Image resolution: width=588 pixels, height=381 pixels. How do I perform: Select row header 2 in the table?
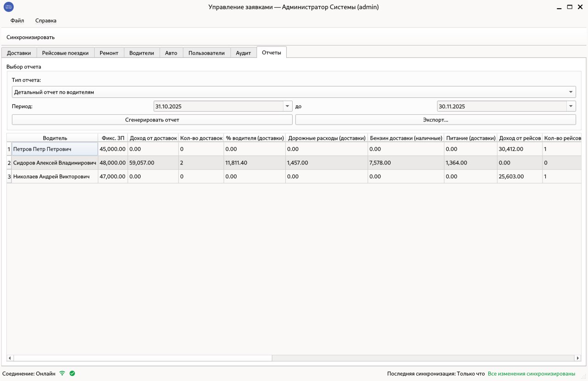click(x=9, y=163)
